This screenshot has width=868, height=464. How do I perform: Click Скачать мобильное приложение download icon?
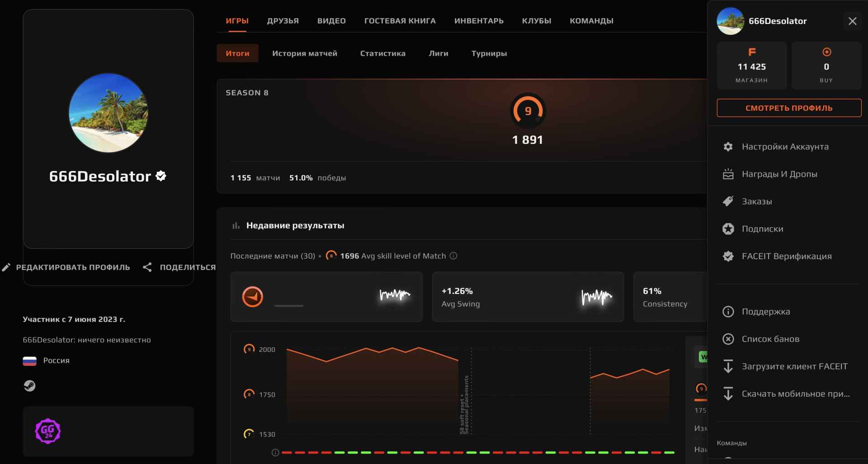[x=728, y=394]
